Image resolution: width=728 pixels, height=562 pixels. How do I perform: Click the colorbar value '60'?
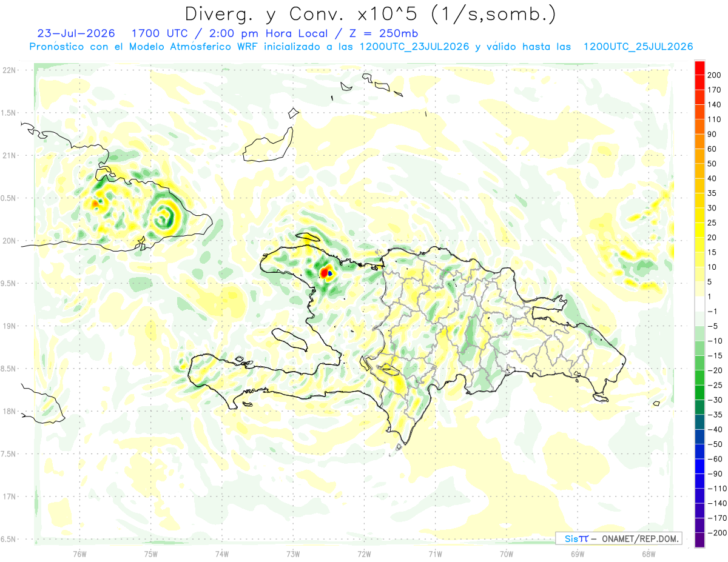pos(712,149)
